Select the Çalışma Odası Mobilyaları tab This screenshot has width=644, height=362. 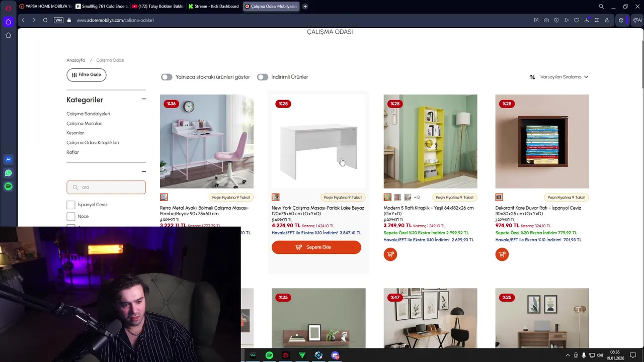click(271, 7)
